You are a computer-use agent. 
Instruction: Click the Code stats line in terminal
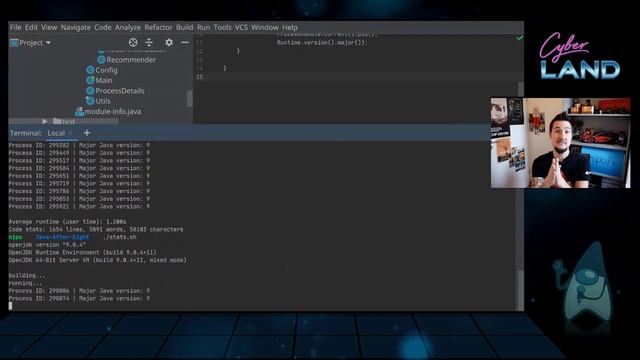click(x=96, y=229)
